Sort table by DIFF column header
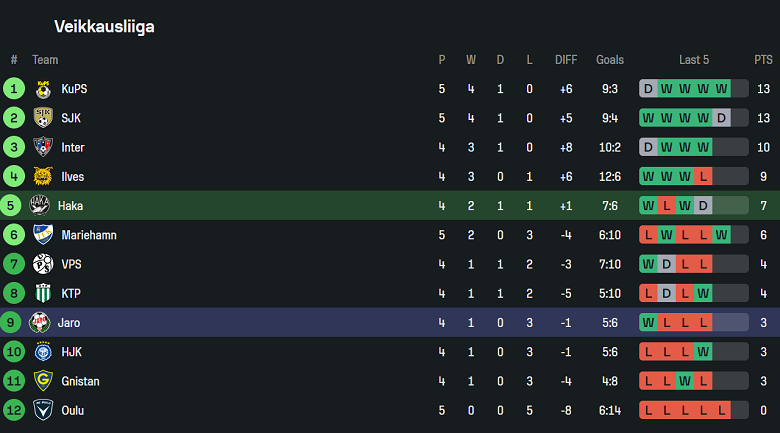 pos(566,60)
